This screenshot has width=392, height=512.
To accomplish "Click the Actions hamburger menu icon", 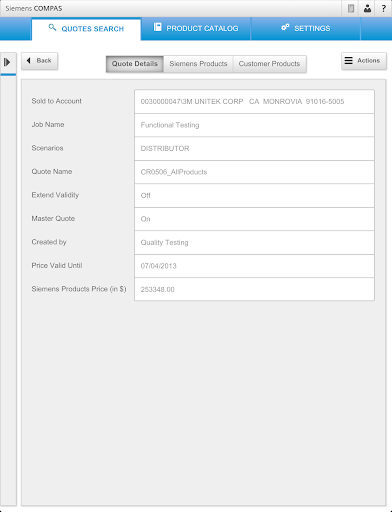I will pyautogui.click(x=349, y=61).
